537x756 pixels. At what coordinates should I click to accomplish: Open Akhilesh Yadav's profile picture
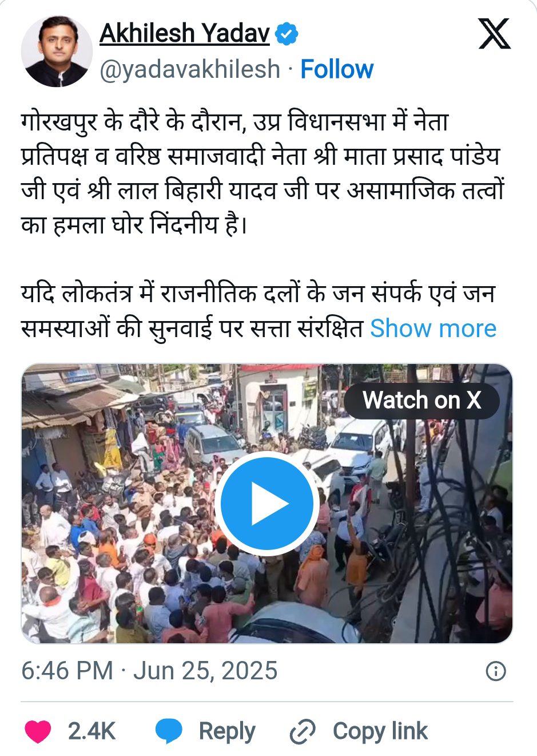(57, 52)
